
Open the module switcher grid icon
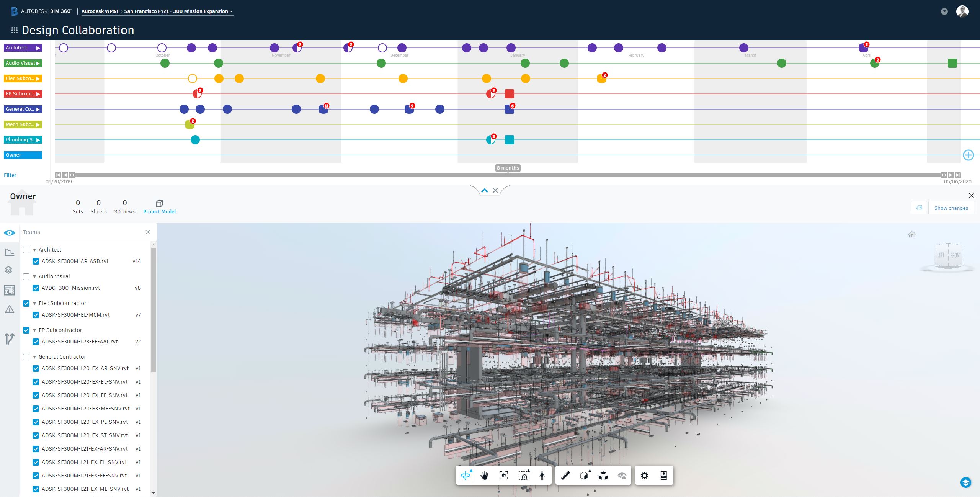point(15,30)
